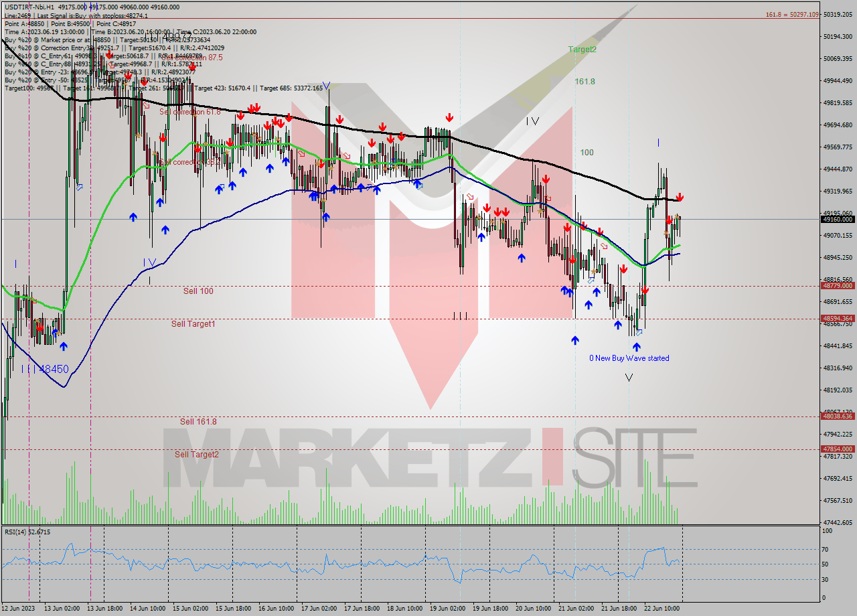Click the '161.8 = 50297.109' label

tap(792, 15)
